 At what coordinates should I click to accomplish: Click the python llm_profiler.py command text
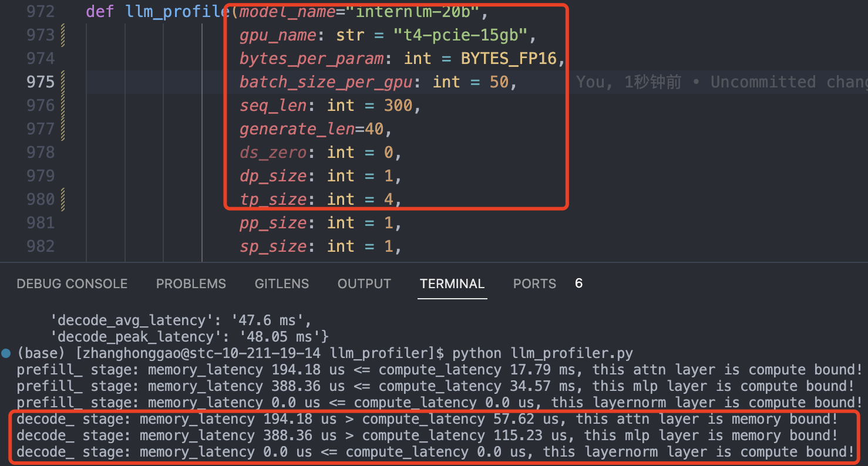coord(543,353)
